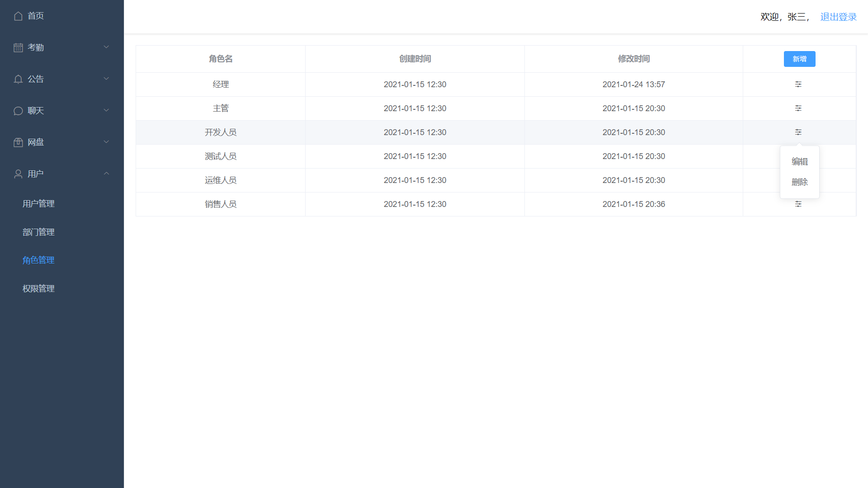Click the network disk box icon
868x488 pixels.
coord(18,142)
